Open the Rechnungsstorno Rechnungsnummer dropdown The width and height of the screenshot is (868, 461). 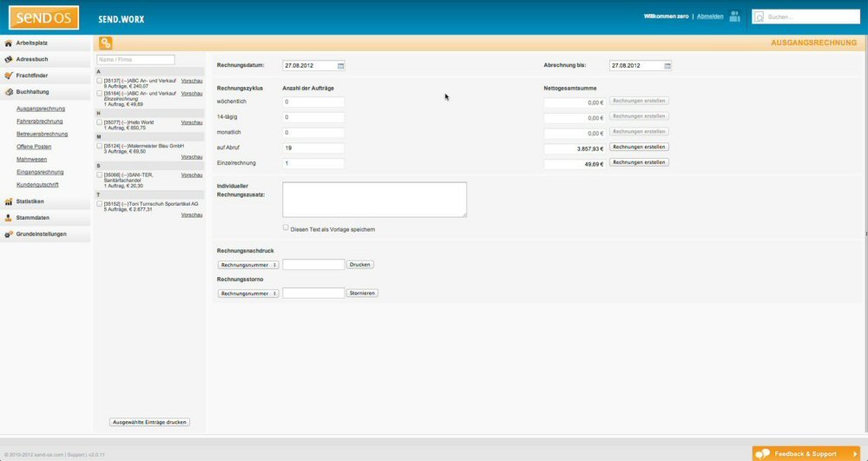point(248,293)
